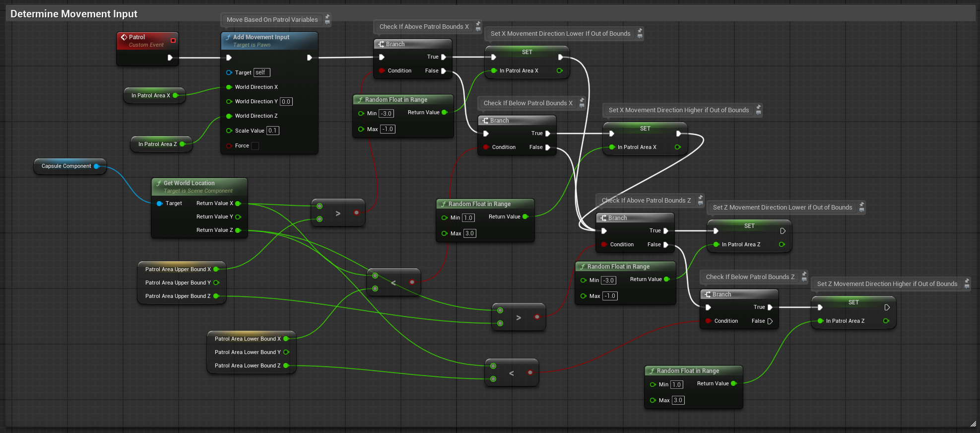Select the Add Movement Input node title
980x433 pixels.
(x=261, y=37)
